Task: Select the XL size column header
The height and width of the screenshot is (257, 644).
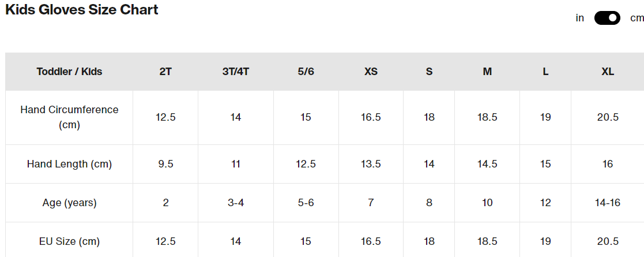Action: click(x=608, y=72)
